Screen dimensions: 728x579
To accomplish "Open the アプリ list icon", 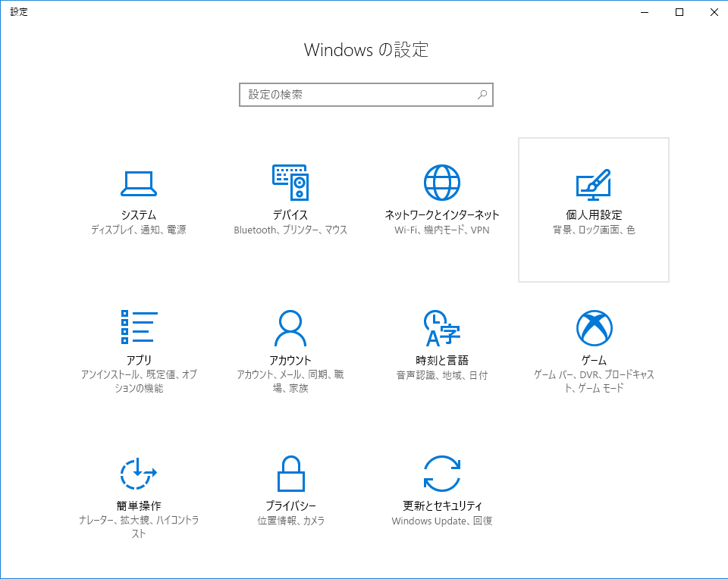I will click(139, 327).
